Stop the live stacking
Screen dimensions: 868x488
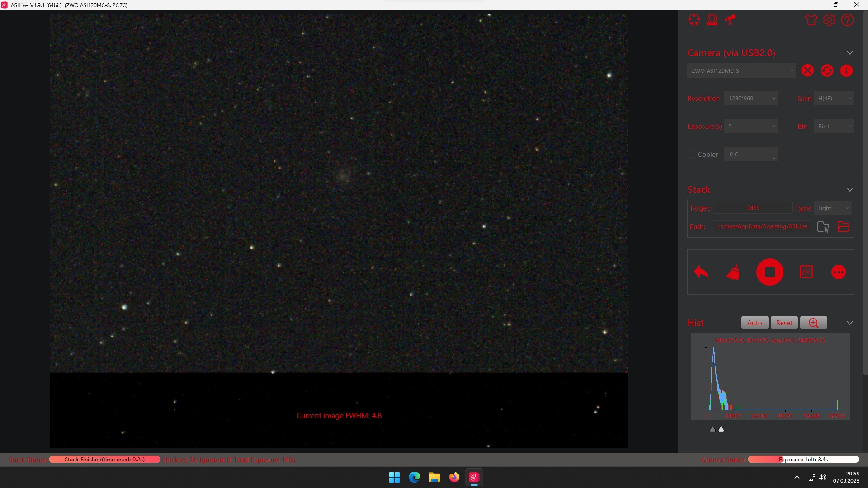770,272
